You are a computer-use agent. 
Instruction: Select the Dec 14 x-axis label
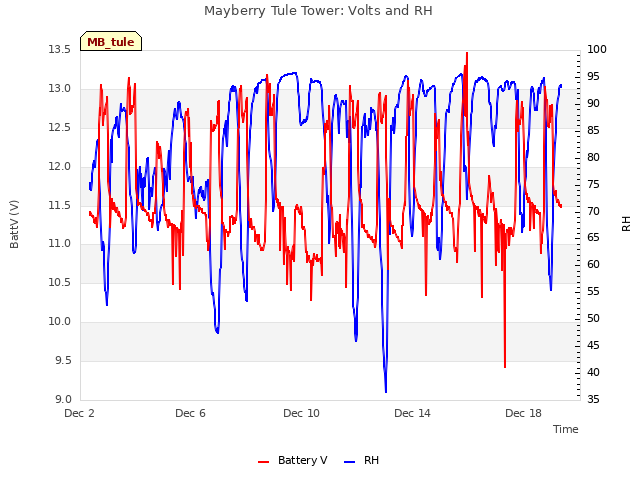tap(412, 413)
